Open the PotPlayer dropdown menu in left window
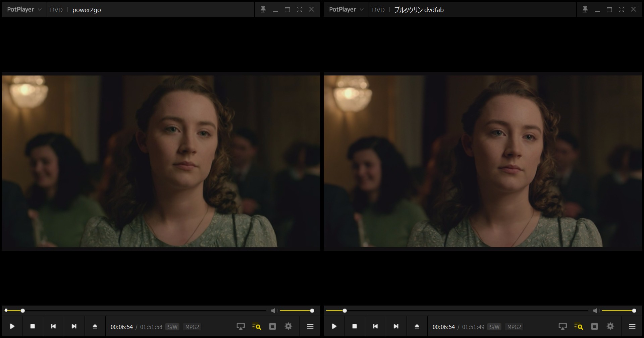This screenshot has height=338, width=644. tap(24, 9)
